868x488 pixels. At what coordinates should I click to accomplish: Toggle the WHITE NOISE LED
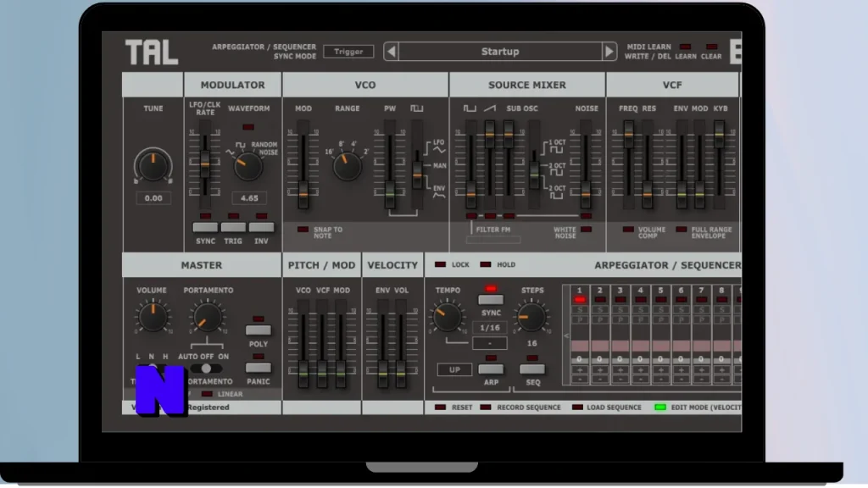click(587, 229)
